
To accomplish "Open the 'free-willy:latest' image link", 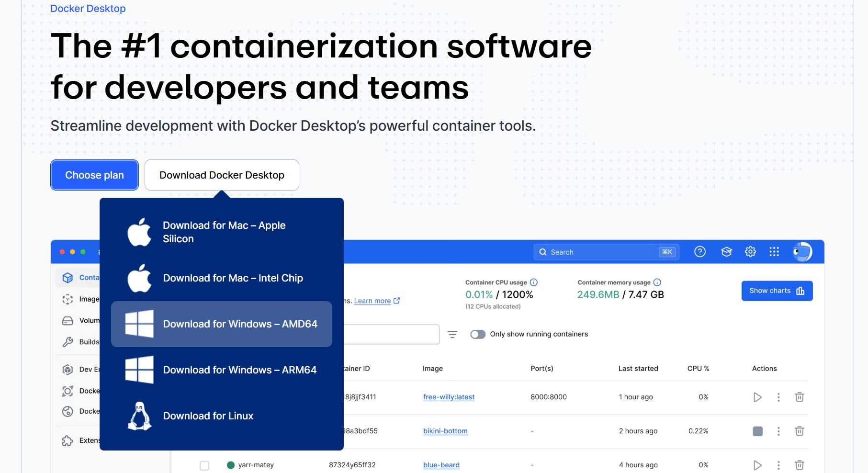I will pos(449,397).
